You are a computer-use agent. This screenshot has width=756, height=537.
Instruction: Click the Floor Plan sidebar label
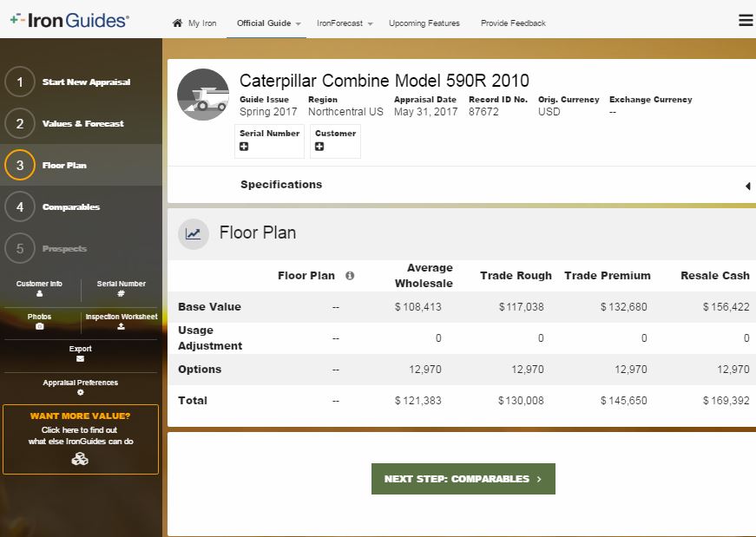pos(64,166)
